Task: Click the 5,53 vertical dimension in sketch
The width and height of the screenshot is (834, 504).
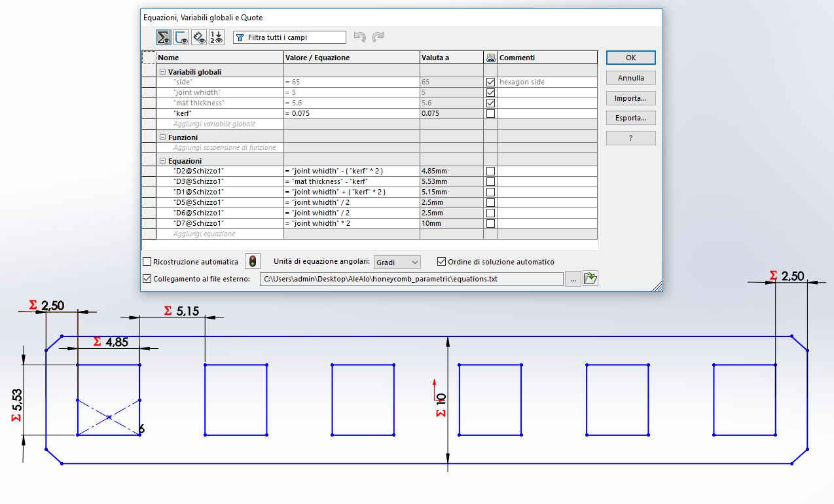Action: click(17, 405)
